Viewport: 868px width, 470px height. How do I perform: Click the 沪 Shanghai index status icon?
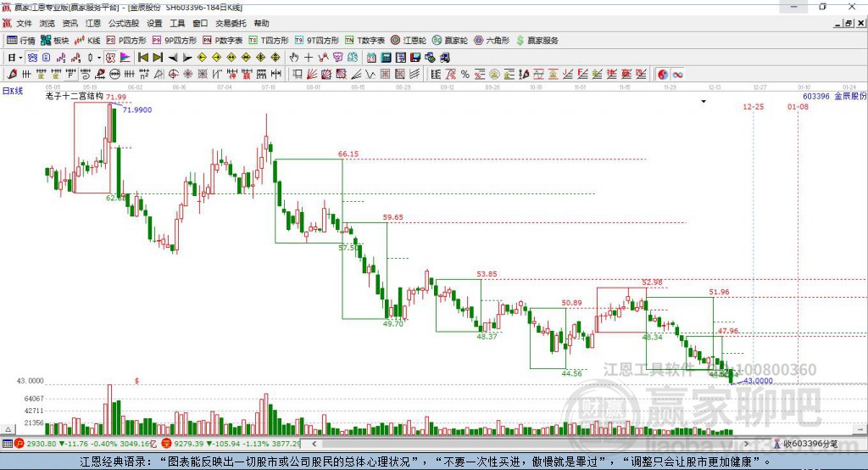pyautogui.click(x=19, y=444)
